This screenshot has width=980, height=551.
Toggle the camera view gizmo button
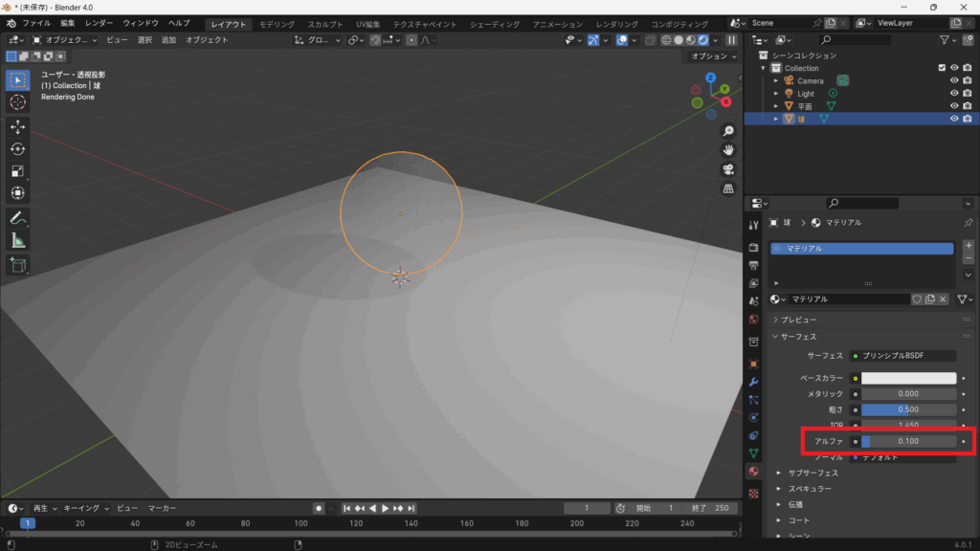(x=727, y=169)
